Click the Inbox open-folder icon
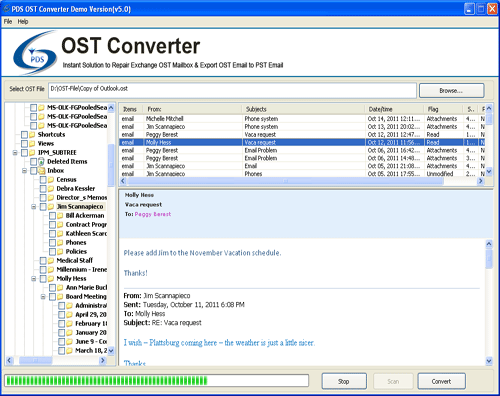 (42, 171)
